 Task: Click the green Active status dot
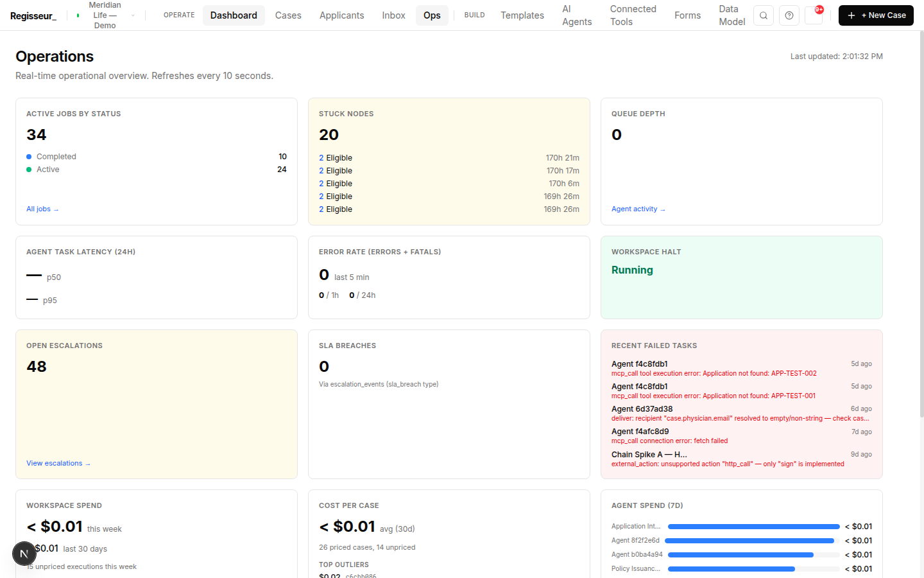click(29, 170)
